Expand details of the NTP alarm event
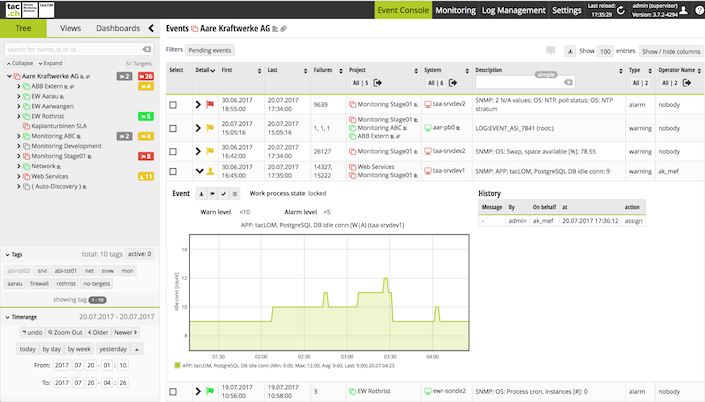 [x=198, y=104]
